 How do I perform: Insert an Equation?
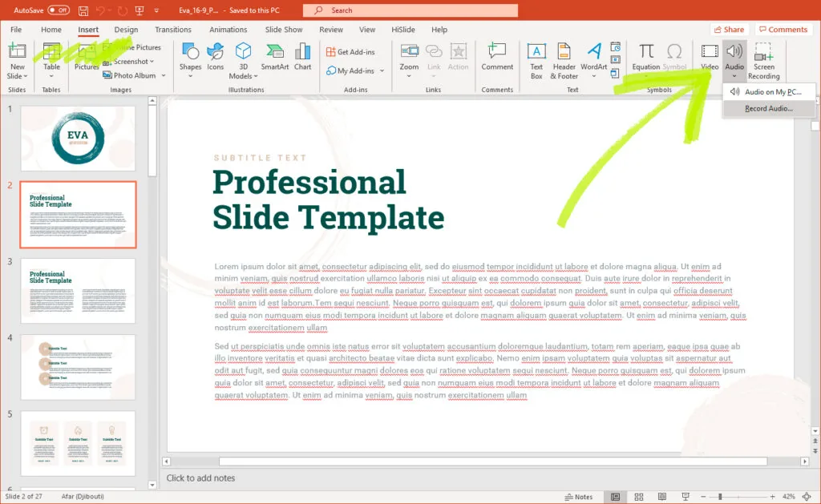[x=645, y=57]
